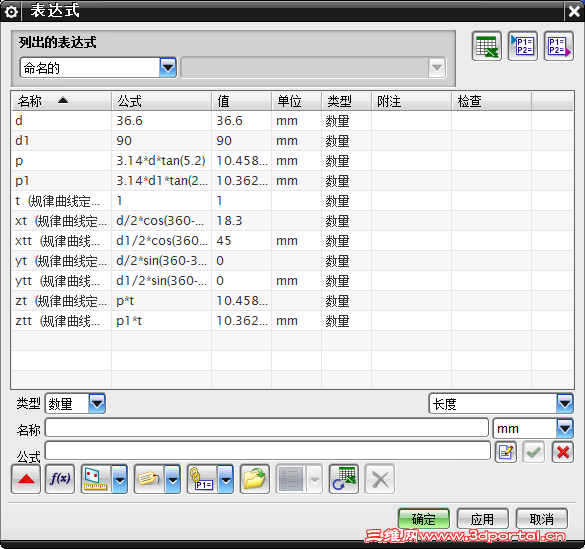Close the 表达式 dialog window
585x549 pixels.
coord(574,11)
